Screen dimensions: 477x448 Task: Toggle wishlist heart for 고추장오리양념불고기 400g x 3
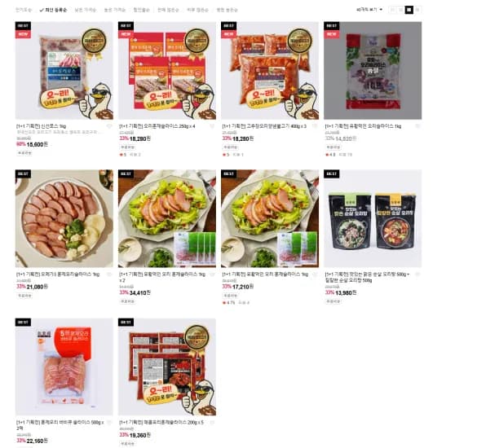tap(315, 126)
